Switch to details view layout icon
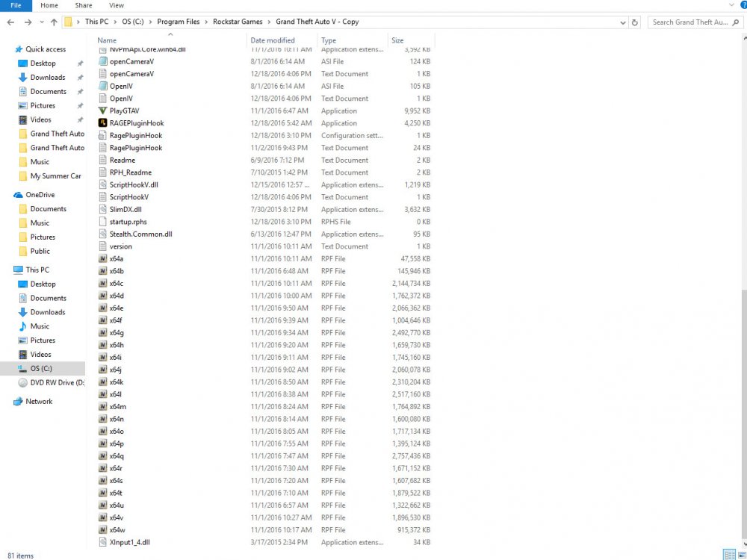Image resolution: width=747 pixels, height=560 pixels. 729,555
